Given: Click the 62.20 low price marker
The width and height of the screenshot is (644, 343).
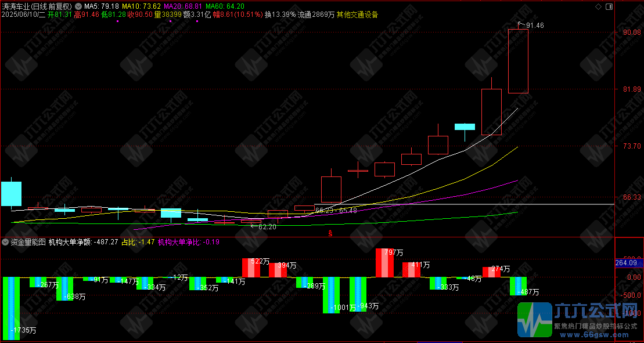Looking at the screenshot, I should pos(267,227).
